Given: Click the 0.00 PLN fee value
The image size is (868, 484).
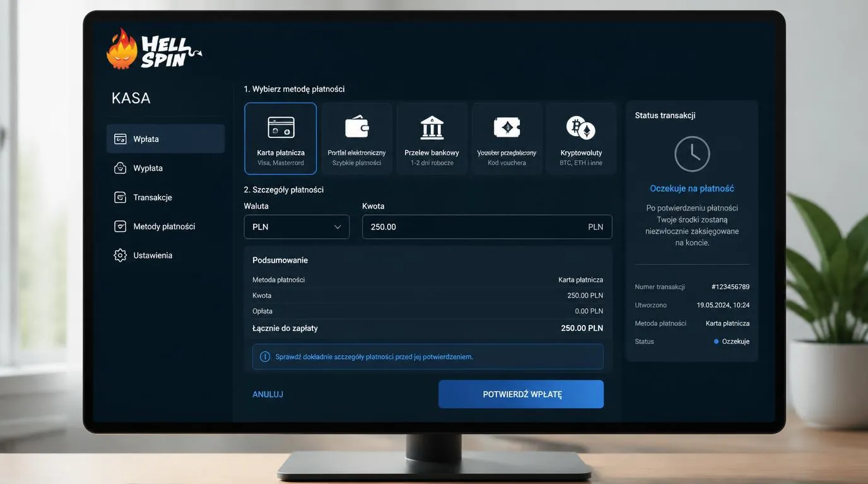Looking at the screenshot, I should click(589, 311).
